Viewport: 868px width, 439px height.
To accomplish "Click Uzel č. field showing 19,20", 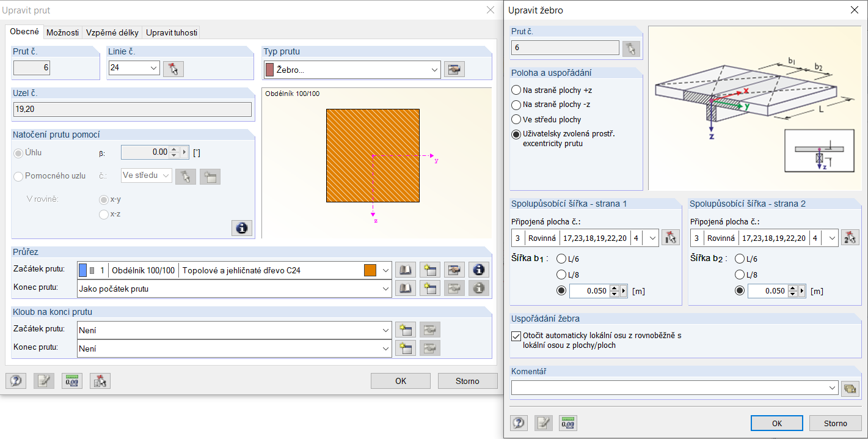I will (x=133, y=109).
